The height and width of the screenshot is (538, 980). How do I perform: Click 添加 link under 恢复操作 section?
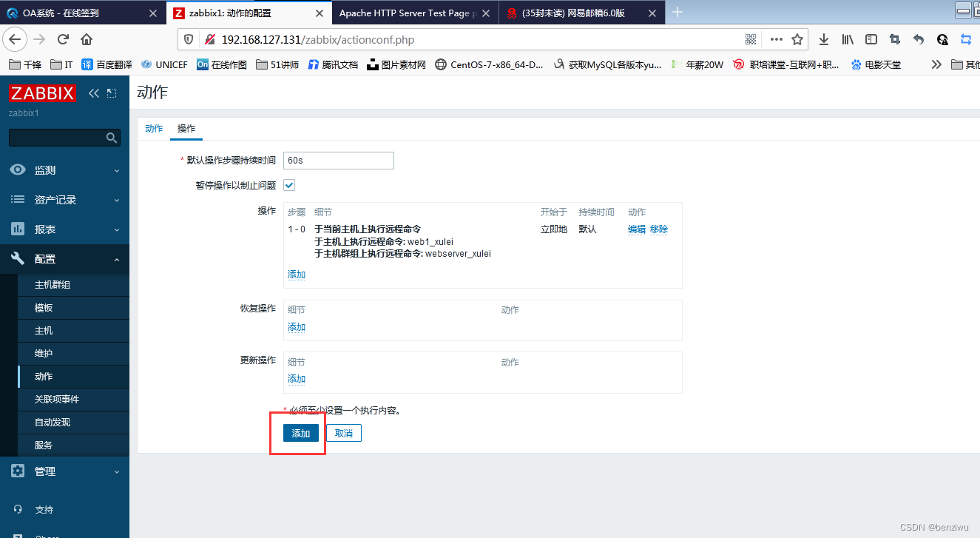point(297,327)
